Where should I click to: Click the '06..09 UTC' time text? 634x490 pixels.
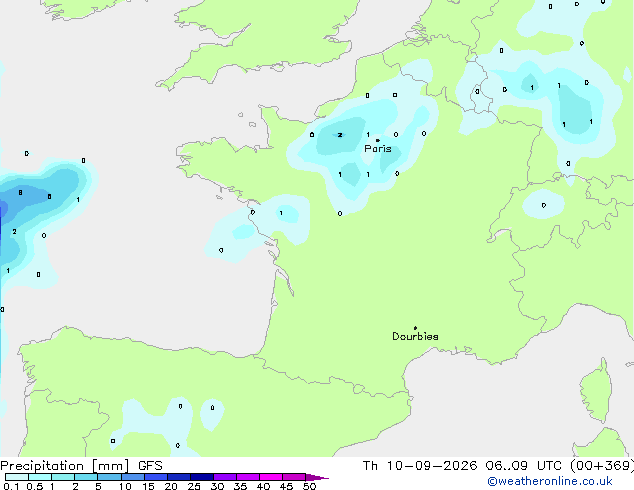[x=524, y=466]
